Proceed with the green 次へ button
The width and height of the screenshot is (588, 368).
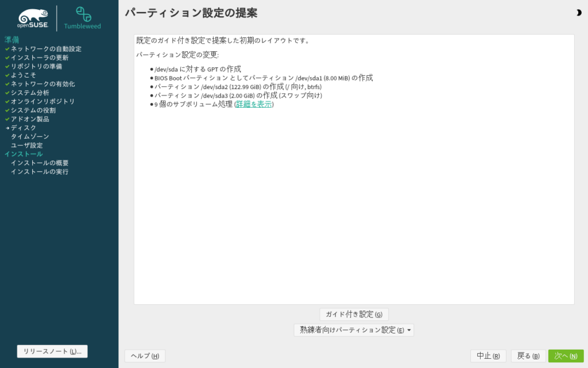[x=565, y=356]
